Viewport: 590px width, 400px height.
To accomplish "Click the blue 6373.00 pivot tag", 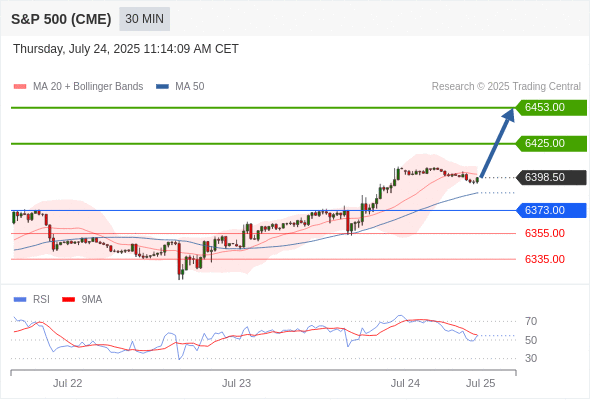I will pyautogui.click(x=551, y=210).
